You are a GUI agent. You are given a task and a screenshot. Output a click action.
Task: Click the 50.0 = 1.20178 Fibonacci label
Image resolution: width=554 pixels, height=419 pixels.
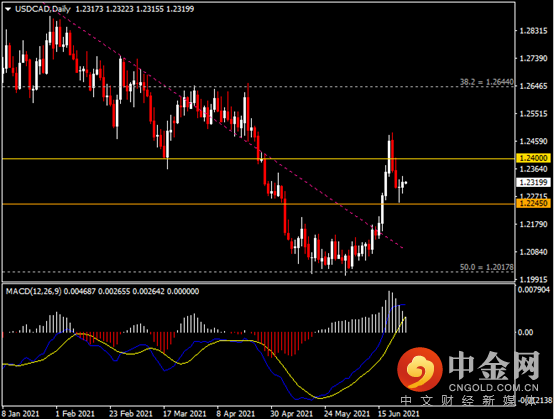[487, 267]
